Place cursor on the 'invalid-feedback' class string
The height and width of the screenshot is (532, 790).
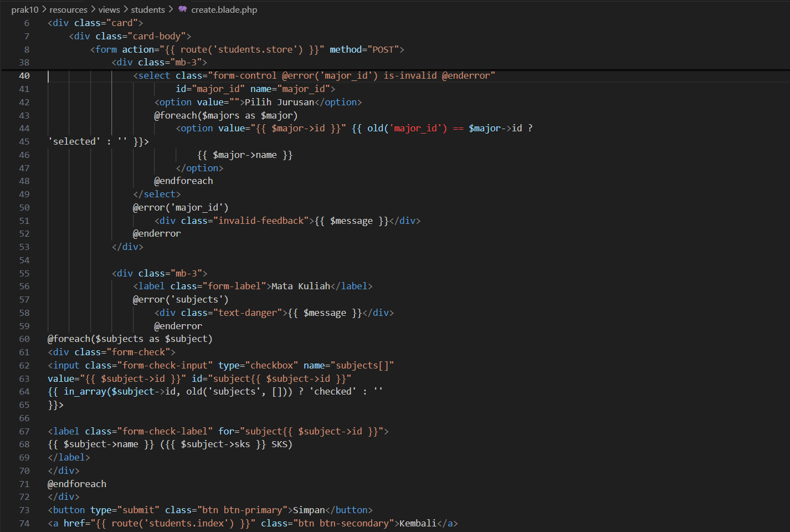tap(261, 221)
